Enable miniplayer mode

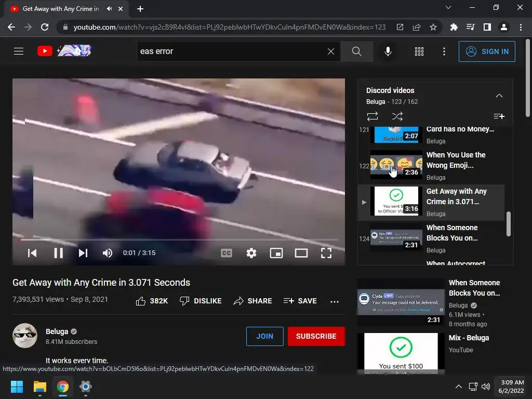pyautogui.click(x=276, y=253)
